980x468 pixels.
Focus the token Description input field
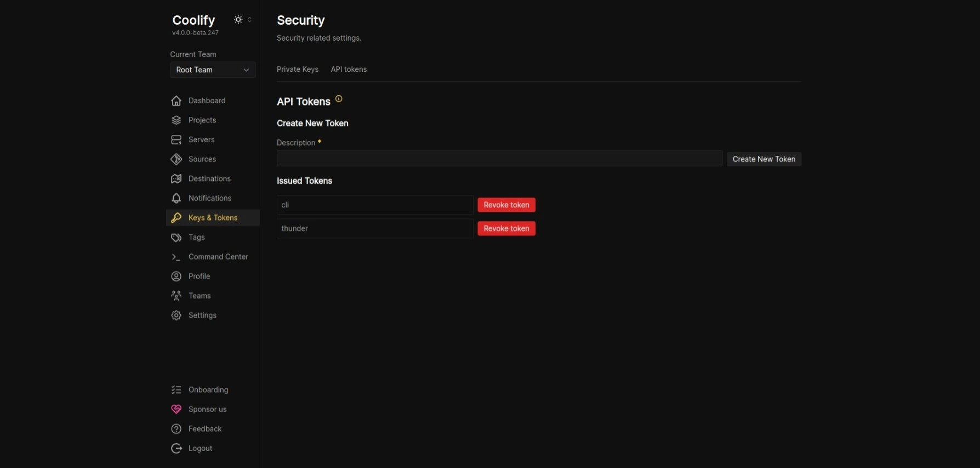[499, 159]
